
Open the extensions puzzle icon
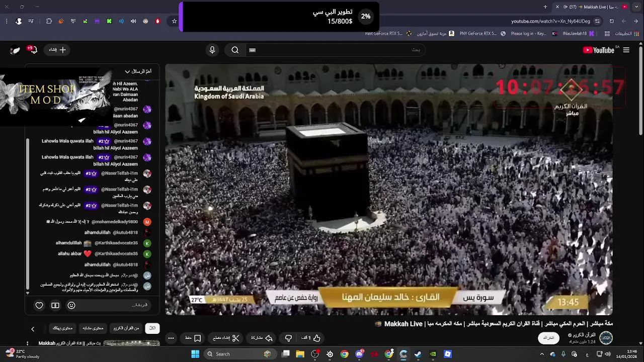click(49, 21)
